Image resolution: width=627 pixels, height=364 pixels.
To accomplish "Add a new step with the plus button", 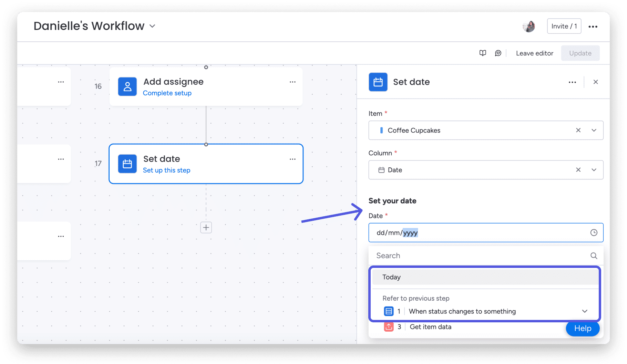I will [206, 227].
